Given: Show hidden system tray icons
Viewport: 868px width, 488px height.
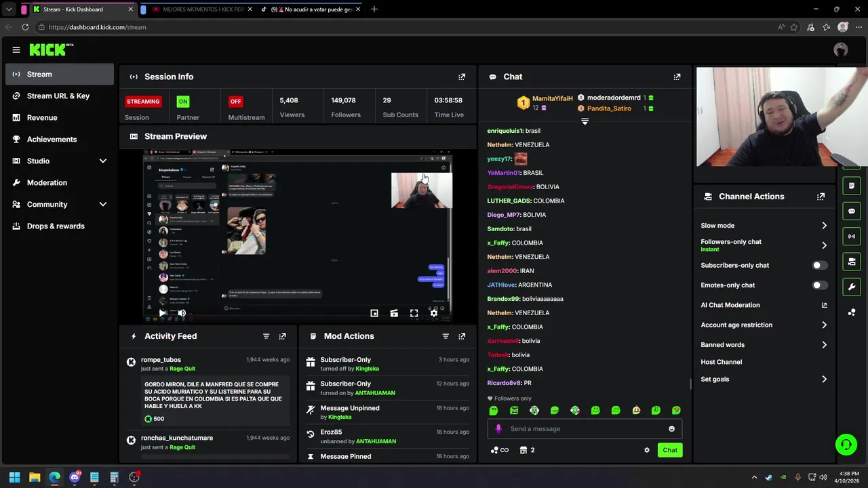Looking at the screenshot, I should tap(754, 477).
